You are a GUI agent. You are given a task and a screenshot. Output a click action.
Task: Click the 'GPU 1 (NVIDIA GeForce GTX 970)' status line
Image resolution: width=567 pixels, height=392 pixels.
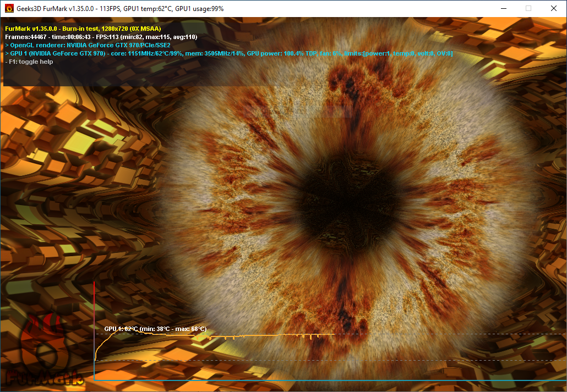pos(229,53)
